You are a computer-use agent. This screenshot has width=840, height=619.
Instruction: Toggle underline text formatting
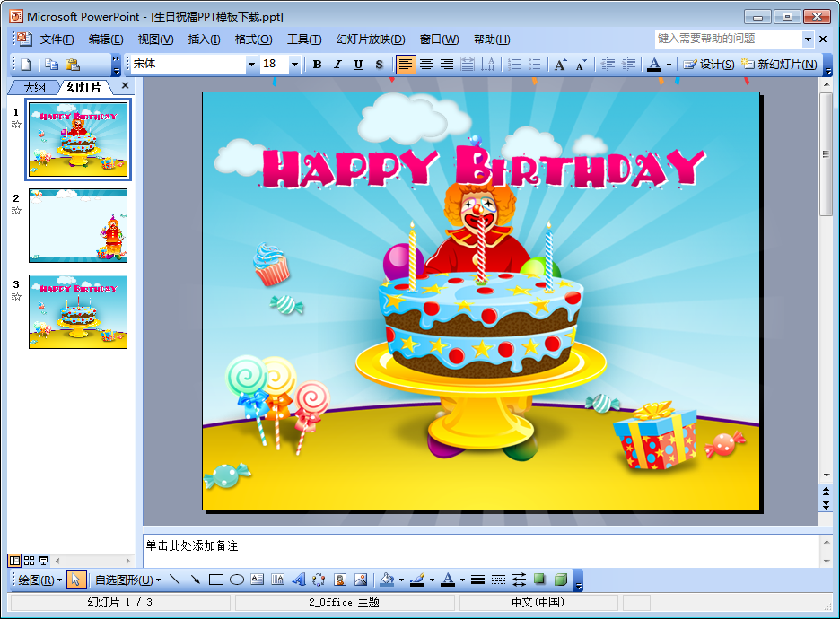tap(358, 65)
